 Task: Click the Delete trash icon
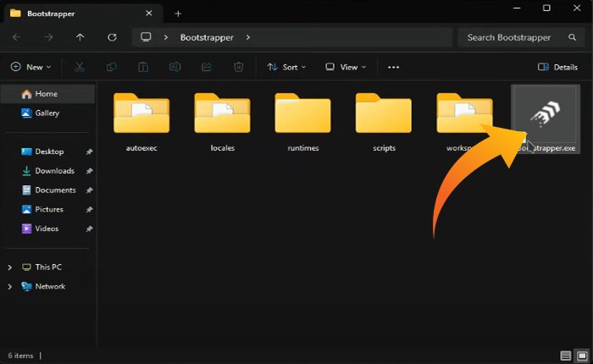(x=238, y=67)
